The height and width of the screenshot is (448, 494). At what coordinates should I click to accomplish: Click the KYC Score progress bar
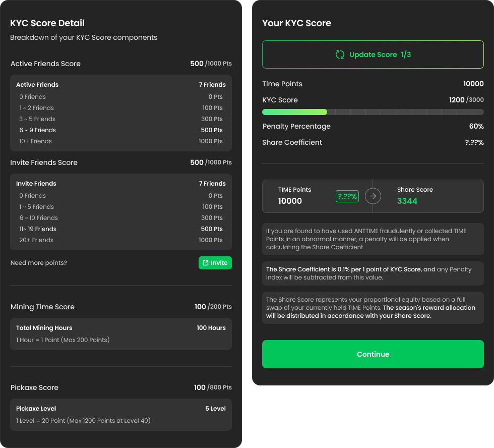[373, 112]
